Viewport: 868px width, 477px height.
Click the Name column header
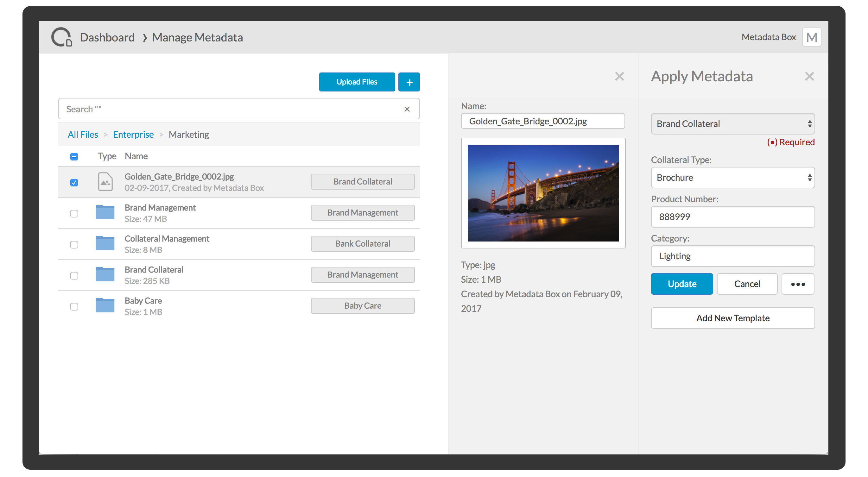click(136, 156)
